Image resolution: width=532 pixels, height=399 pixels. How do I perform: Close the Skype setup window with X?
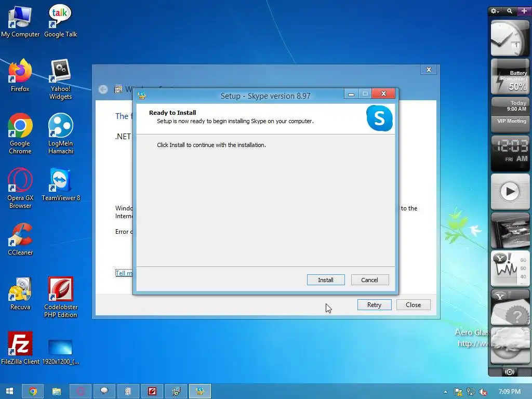click(x=383, y=94)
